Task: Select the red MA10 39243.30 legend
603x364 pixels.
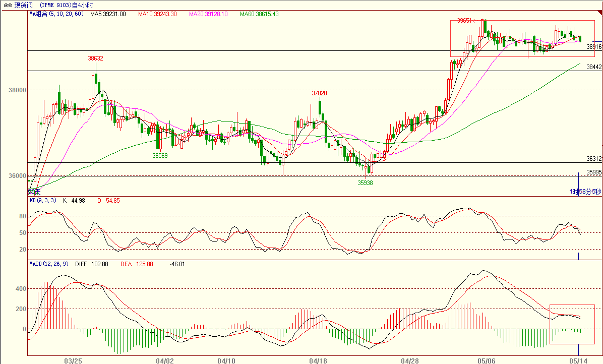Action: [x=156, y=15]
